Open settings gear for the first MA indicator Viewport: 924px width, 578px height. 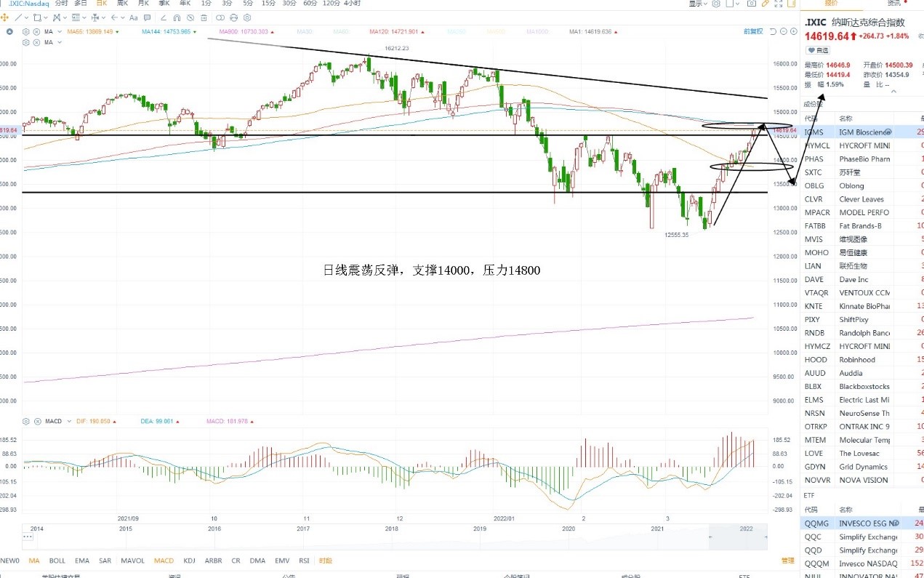[x=26, y=32]
